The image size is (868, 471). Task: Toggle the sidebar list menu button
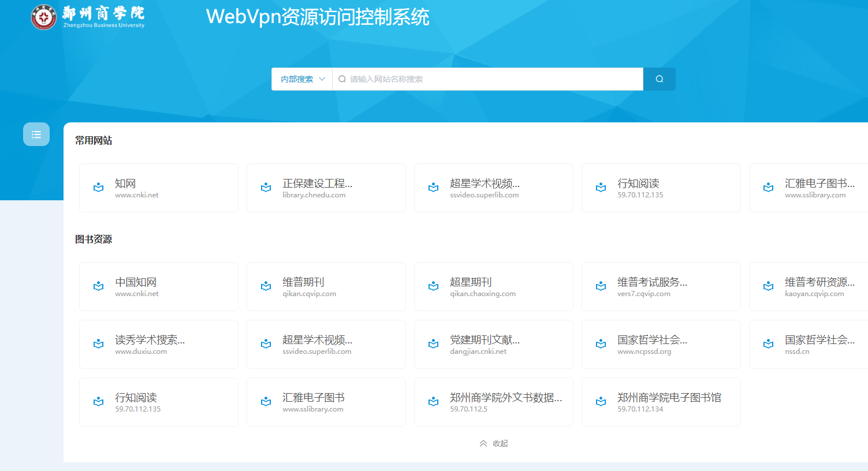(36, 134)
